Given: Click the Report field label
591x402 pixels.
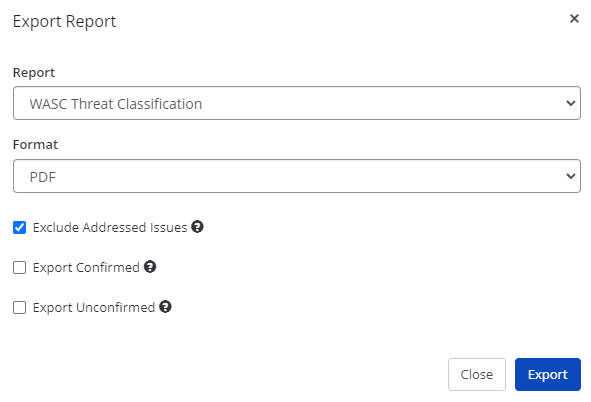Looking at the screenshot, I should coord(34,73).
